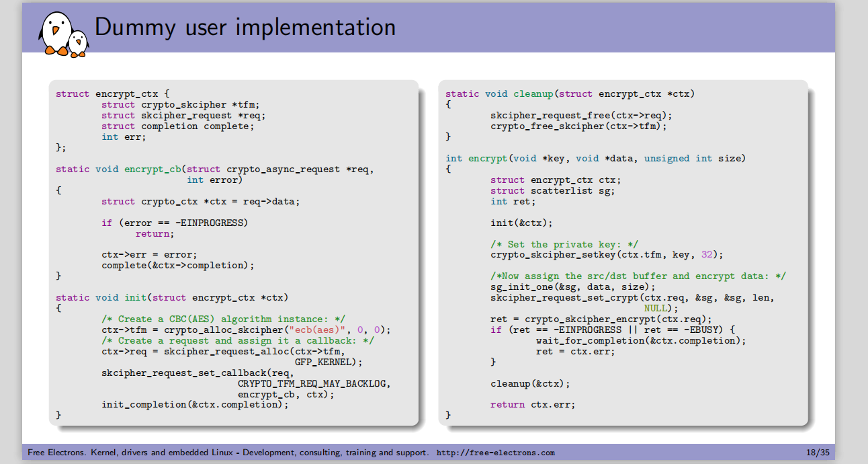Click the bare 'return;' statement in encrypt_cb
868x464 pixels.
coord(155,234)
